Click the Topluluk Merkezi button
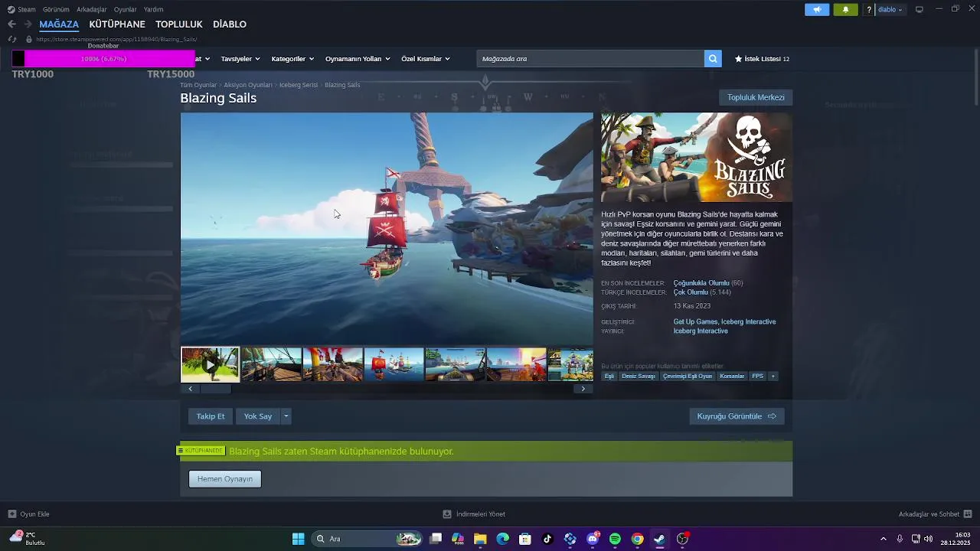The width and height of the screenshot is (980, 551). click(x=756, y=97)
